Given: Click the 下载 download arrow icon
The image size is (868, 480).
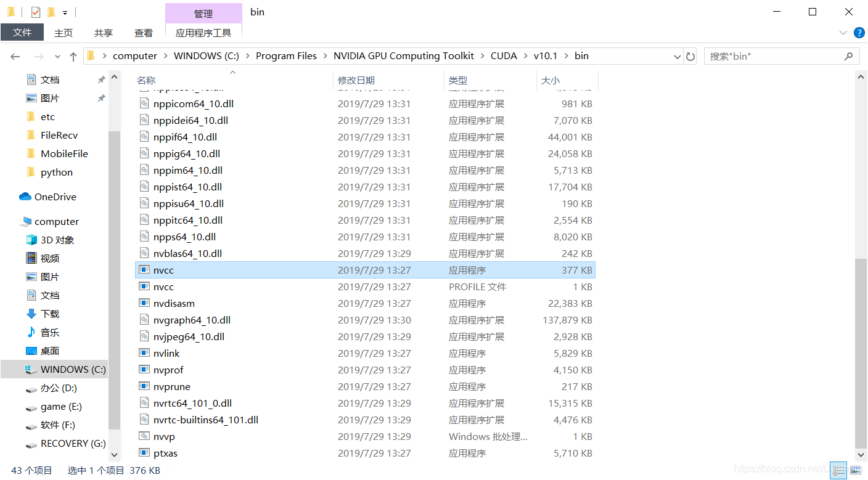Looking at the screenshot, I should [31, 314].
